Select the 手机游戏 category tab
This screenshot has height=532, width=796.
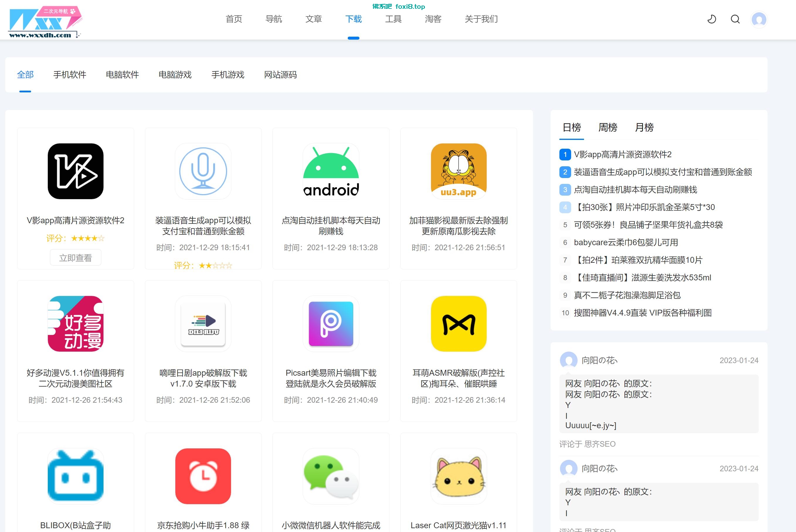click(228, 75)
